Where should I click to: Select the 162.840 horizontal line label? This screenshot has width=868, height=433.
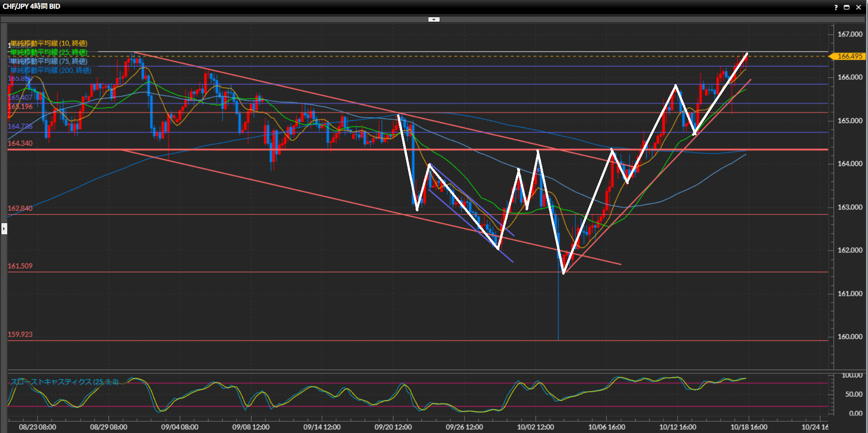click(x=20, y=208)
